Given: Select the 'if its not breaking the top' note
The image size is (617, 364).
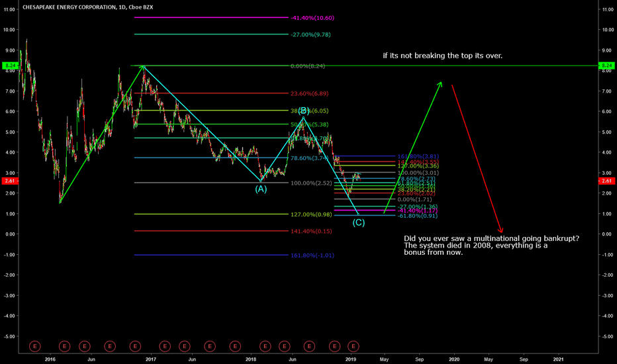Looking at the screenshot, I should [443, 56].
